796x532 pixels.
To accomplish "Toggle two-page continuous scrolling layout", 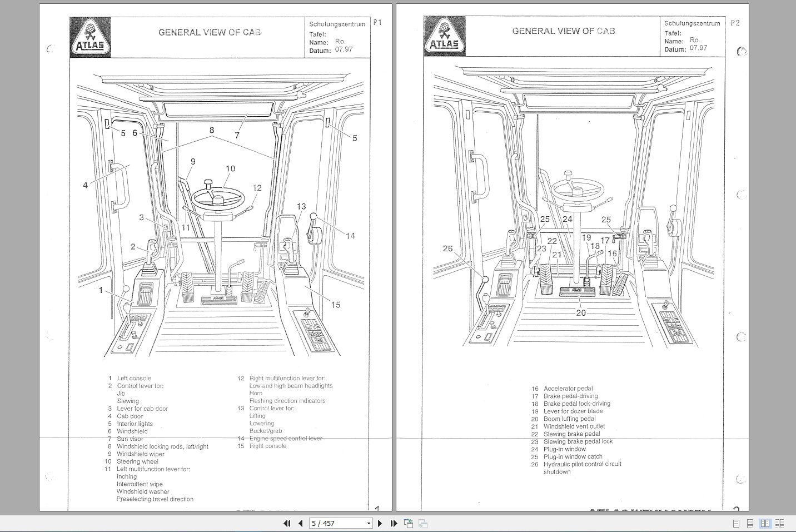I will [780, 523].
